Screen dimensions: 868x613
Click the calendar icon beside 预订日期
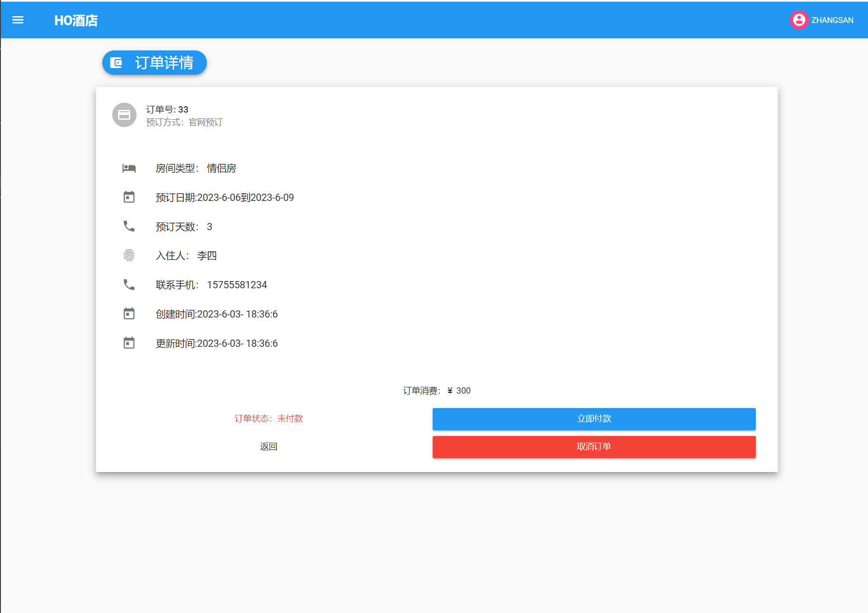click(x=129, y=197)
